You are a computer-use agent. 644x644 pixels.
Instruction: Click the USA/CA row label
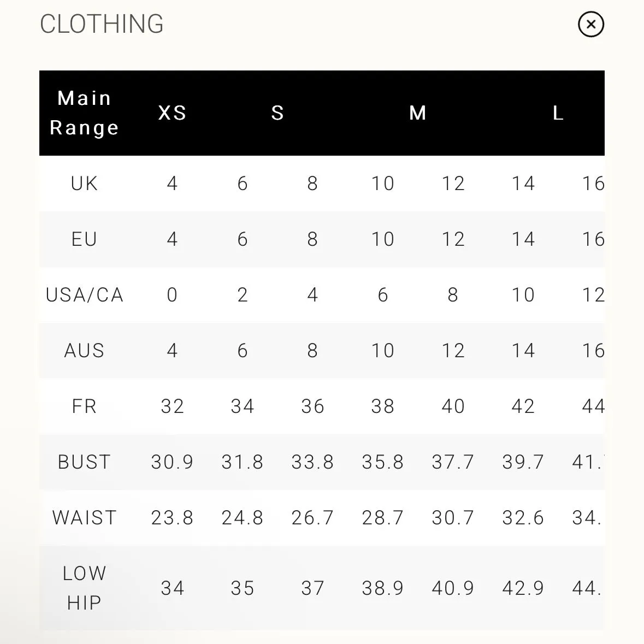[84, 295]
